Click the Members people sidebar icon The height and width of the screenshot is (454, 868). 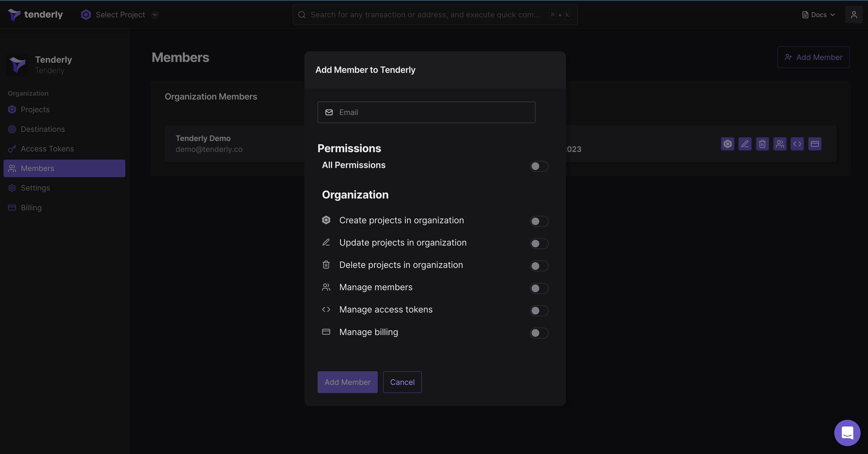[x=12, y=168]
